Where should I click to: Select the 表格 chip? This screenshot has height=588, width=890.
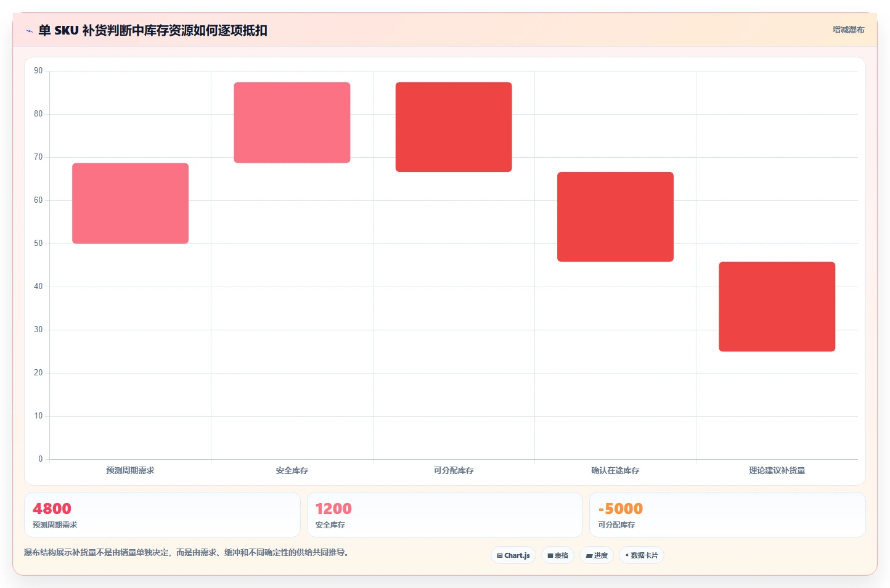558,555
